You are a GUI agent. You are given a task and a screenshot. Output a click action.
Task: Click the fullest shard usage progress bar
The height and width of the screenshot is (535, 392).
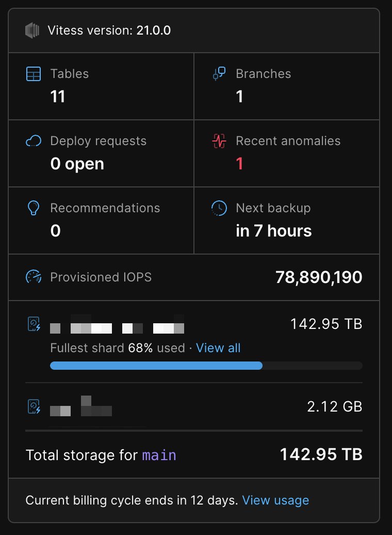point(206,366)
